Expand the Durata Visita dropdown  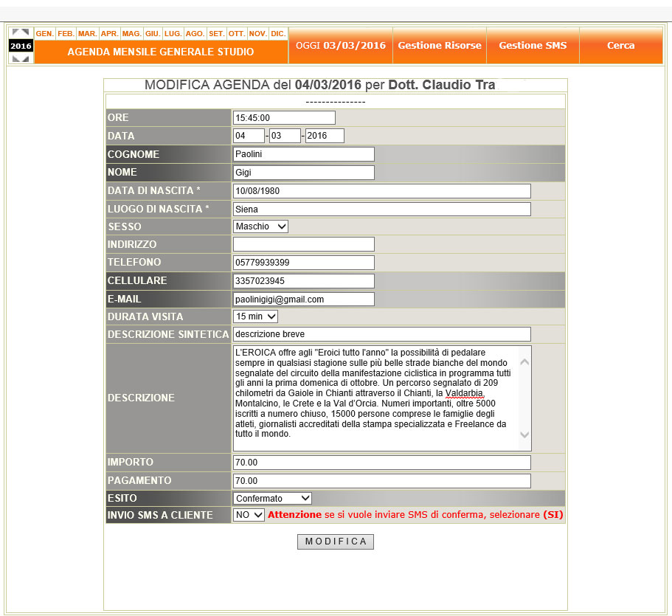click(255, 316)
